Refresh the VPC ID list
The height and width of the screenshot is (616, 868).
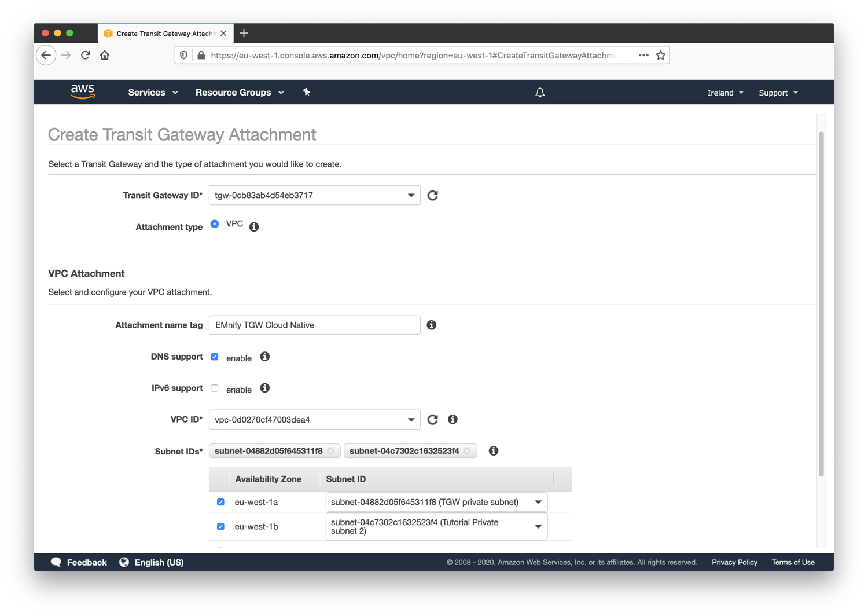coord(432,419)
